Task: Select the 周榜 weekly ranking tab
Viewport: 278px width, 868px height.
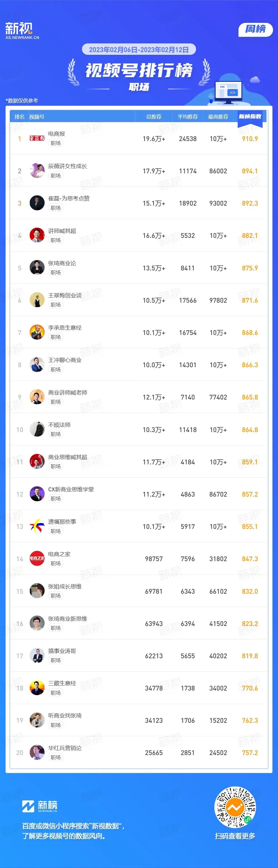Action: pyautogui.click(x=255, y=29)
